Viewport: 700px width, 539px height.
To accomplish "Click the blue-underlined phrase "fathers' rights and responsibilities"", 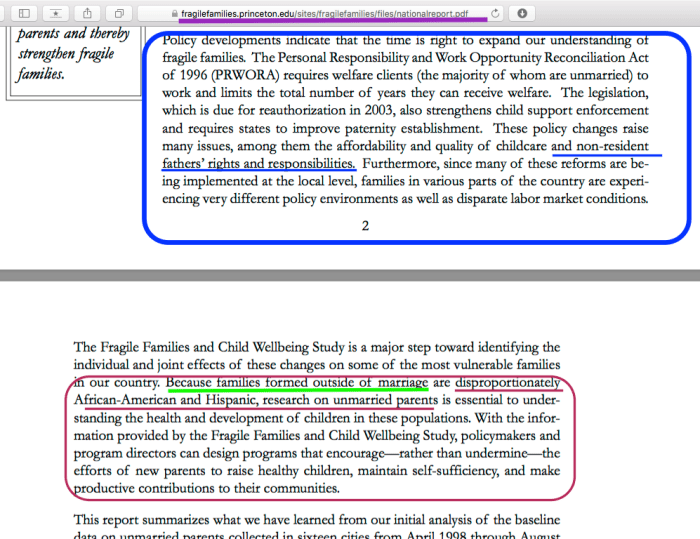I will click(x=260, y=163).
